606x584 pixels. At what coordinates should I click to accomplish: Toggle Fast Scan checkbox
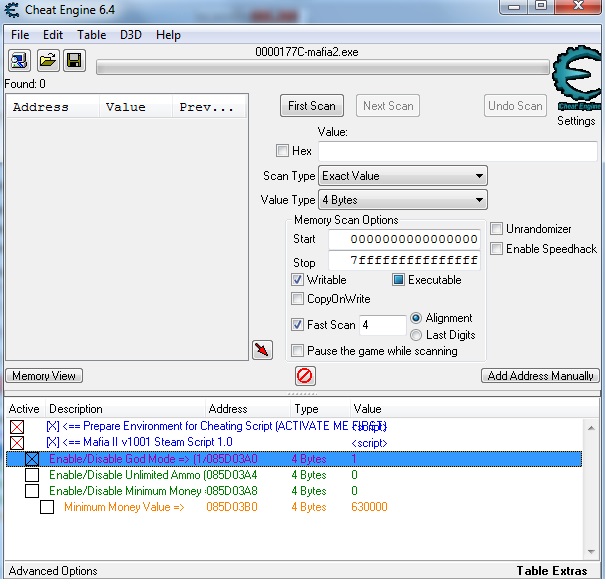pos(297,324)
